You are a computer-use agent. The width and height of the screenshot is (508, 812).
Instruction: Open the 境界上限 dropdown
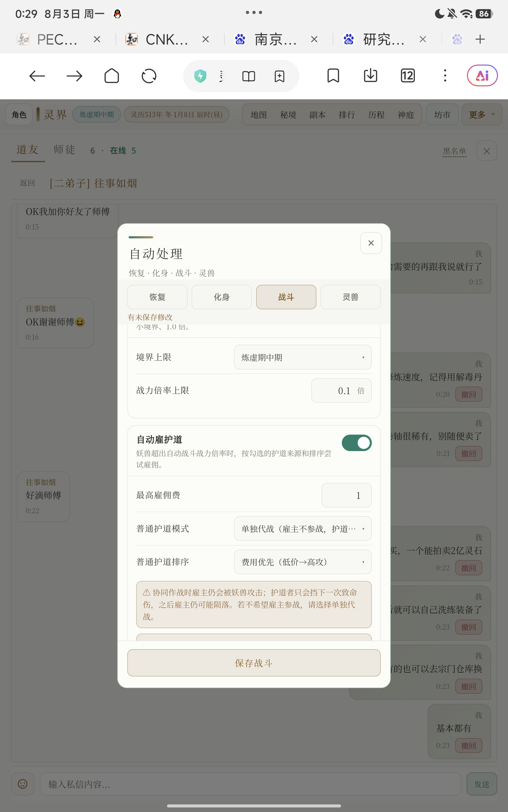coord(303,357)
